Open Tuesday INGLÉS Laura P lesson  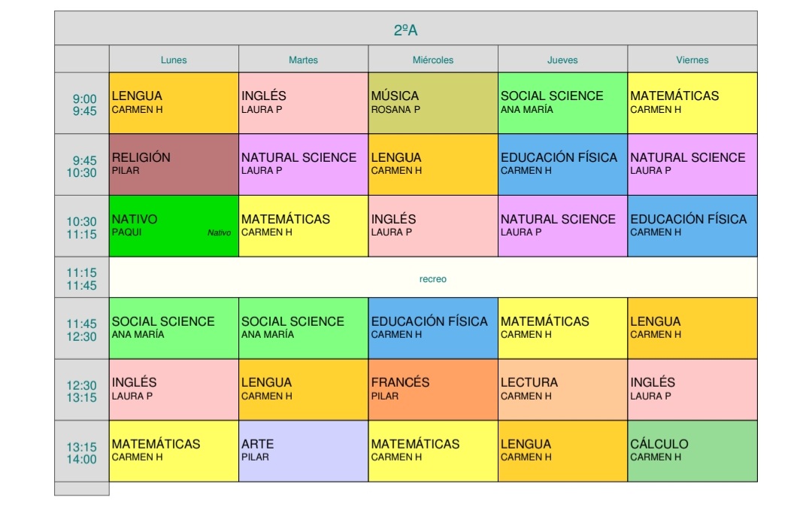coord(304,102)
